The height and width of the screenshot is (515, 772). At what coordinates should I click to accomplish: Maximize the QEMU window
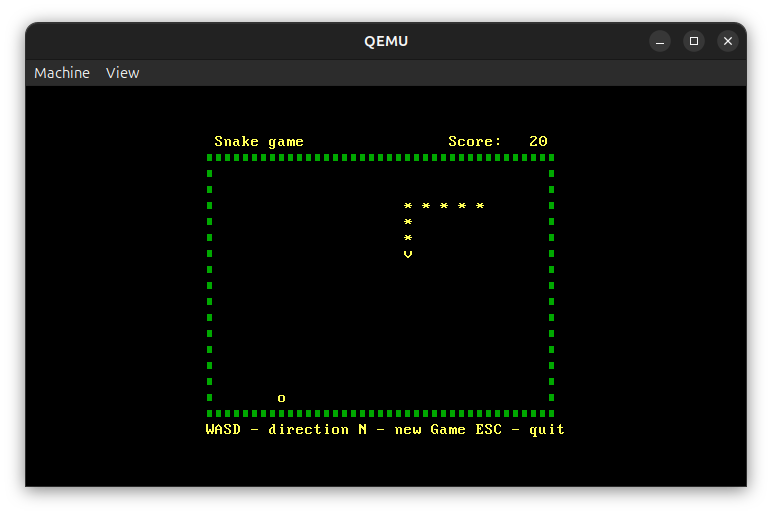tap(694, 41)
